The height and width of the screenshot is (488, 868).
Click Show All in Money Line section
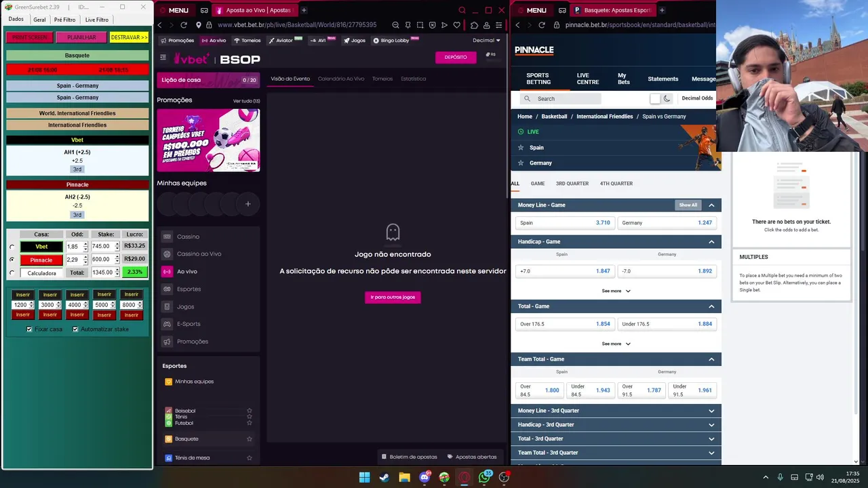coord(688,205)
